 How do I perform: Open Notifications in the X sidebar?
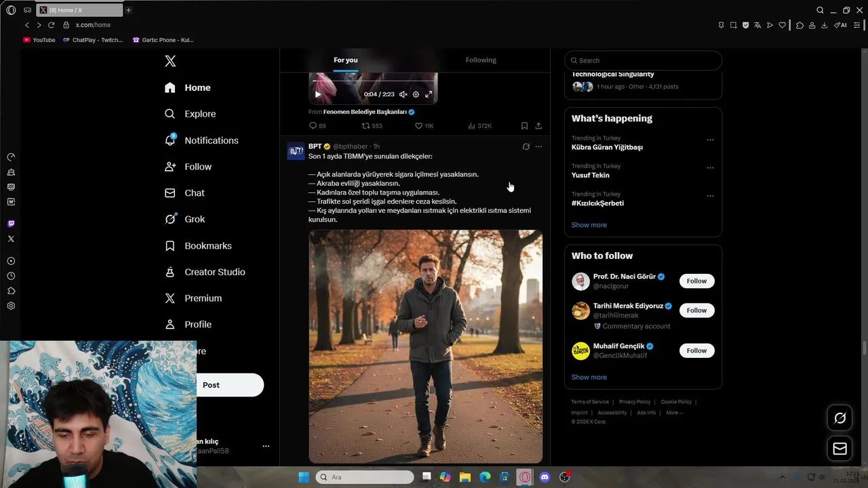coord(202,140)
